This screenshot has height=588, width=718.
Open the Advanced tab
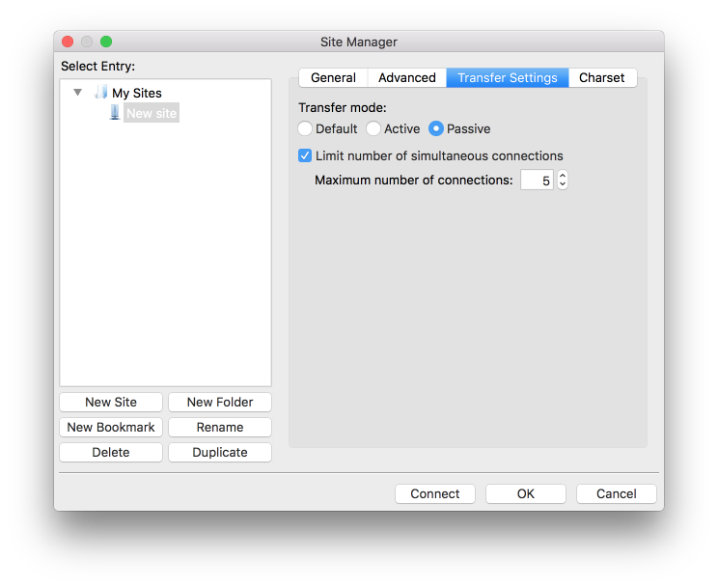(406, 77)
